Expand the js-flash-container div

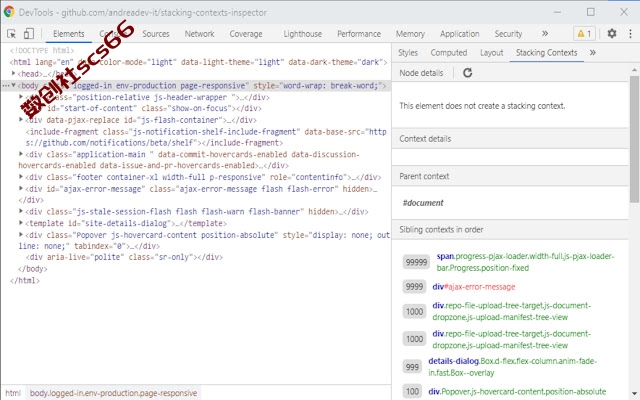coord(21,120)
